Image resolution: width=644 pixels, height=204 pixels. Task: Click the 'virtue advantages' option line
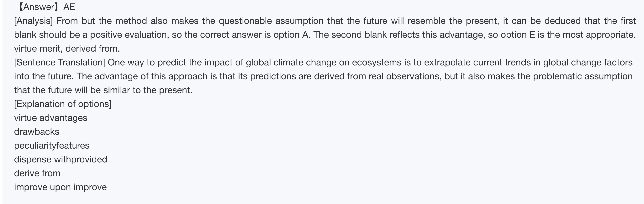tap(50, 118)
